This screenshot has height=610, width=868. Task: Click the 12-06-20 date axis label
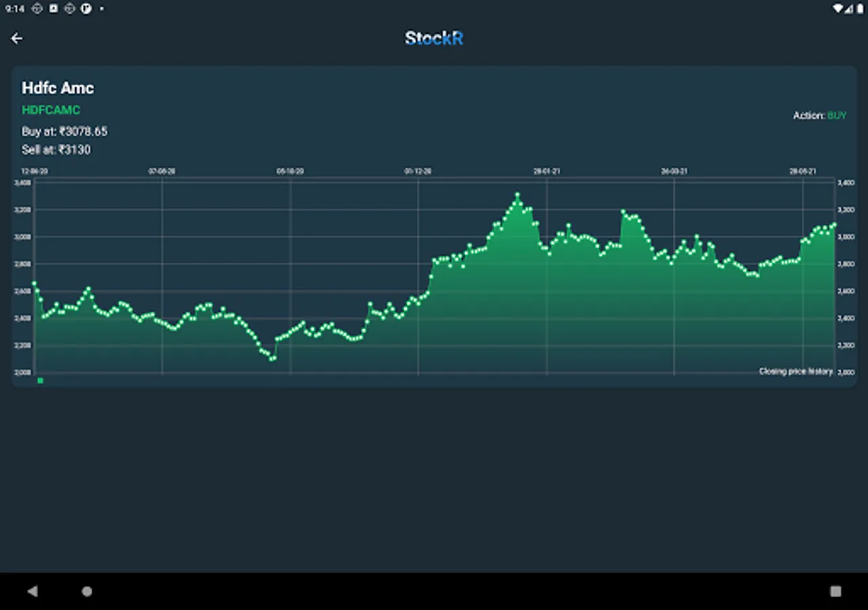[x=35, y=171]
